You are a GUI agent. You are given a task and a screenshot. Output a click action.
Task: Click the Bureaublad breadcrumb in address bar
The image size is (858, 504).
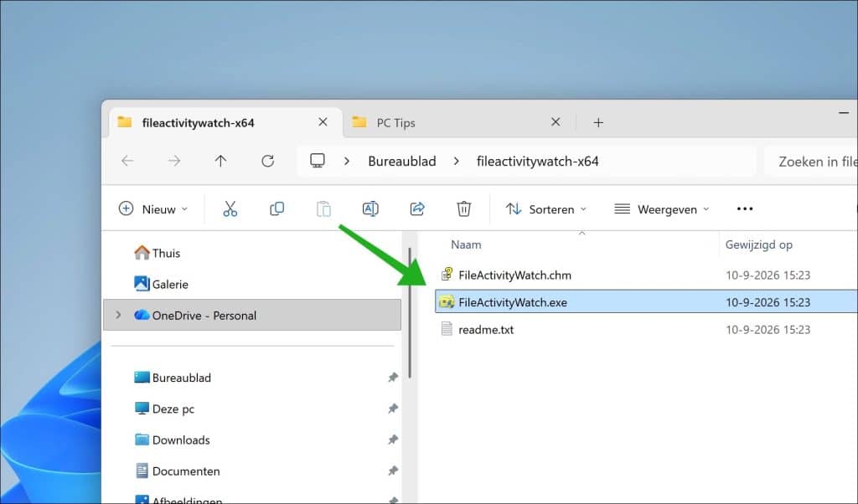coord(402,162)
